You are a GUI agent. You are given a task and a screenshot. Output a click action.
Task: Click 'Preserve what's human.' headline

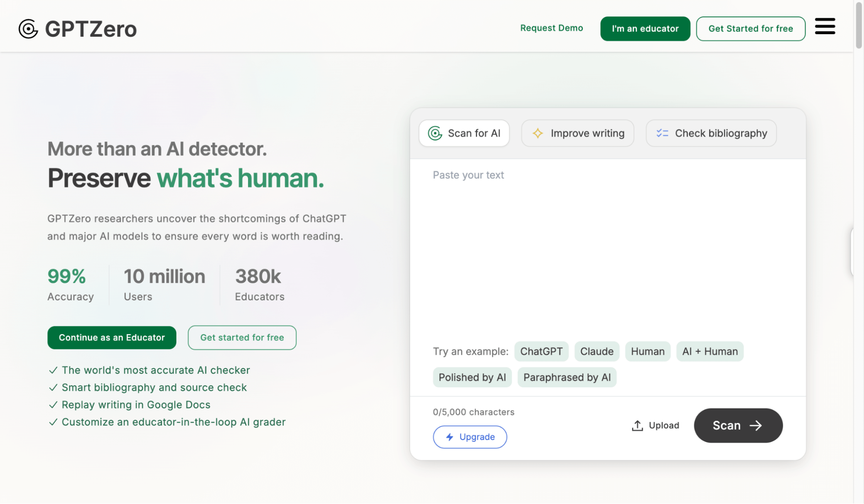(x=186, y=178)
